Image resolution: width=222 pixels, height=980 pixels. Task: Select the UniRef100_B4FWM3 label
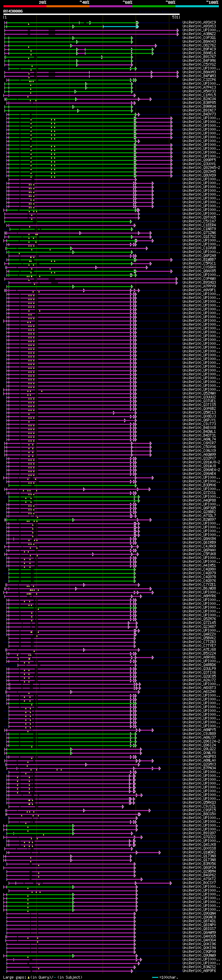click(199, 76)
